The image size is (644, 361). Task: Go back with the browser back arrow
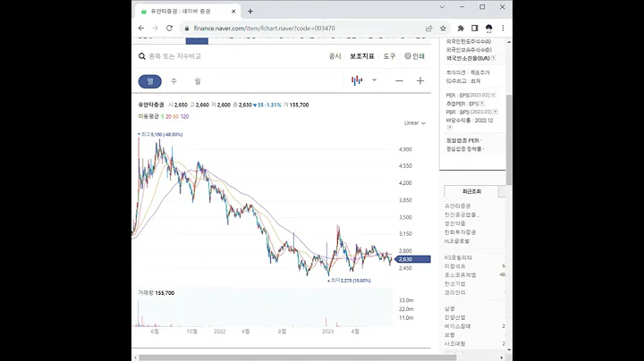tap(141, 29)
